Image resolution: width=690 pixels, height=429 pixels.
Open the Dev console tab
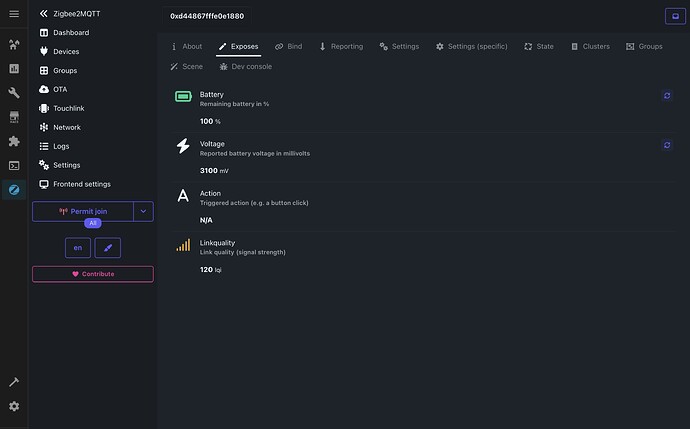246,66
